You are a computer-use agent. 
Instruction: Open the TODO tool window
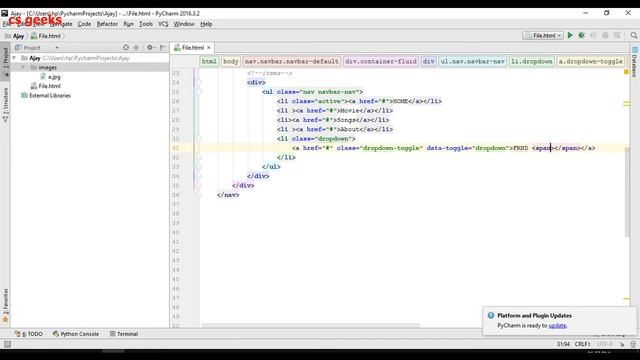pos(29,334)
